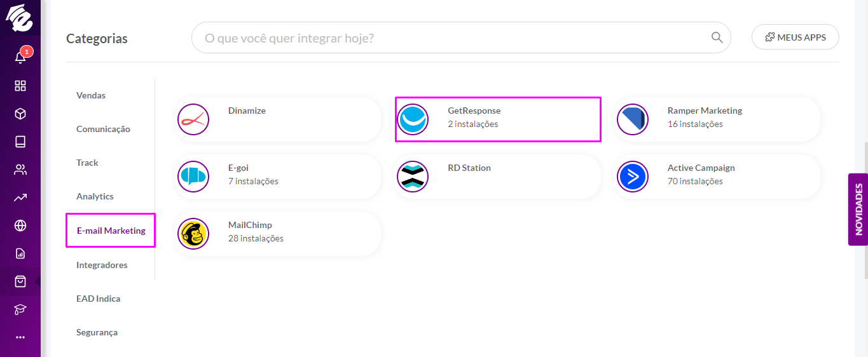Open the shopping bag icon in sidebar
The width and height of the screenshot is (868, 357).
[x=20, y=281]
